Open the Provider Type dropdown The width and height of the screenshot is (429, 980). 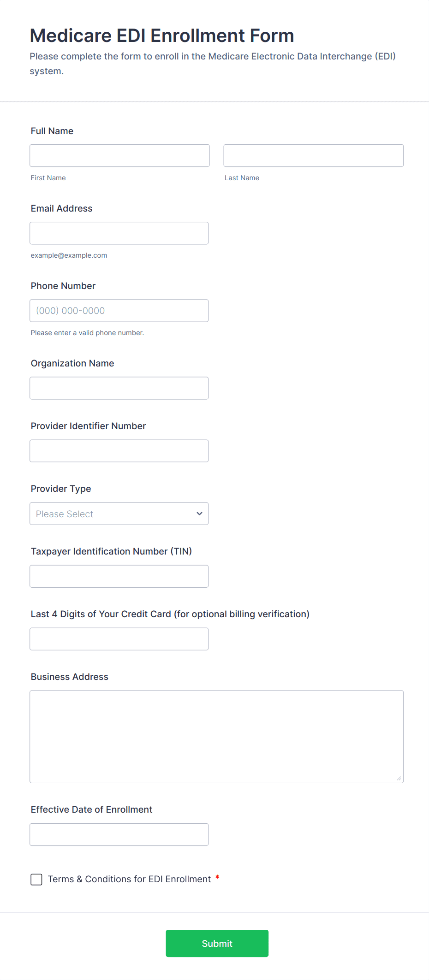point(119,514)
